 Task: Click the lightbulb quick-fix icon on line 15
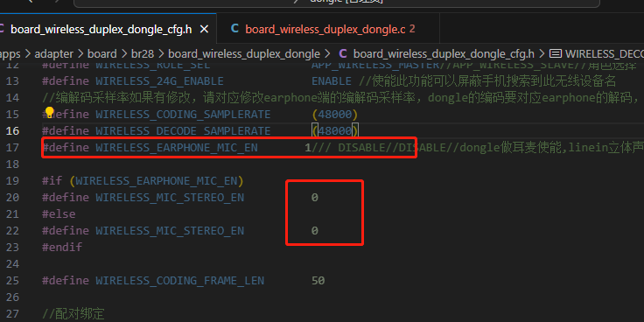[49, 112]
